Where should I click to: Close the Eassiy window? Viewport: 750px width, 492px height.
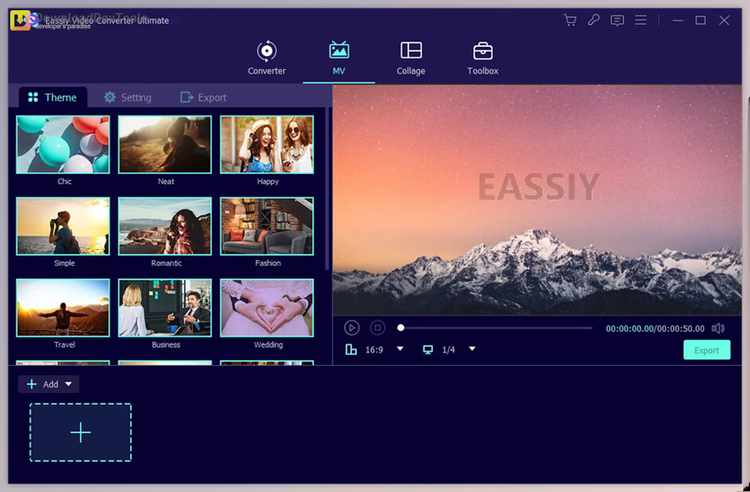tap(724, 20)
